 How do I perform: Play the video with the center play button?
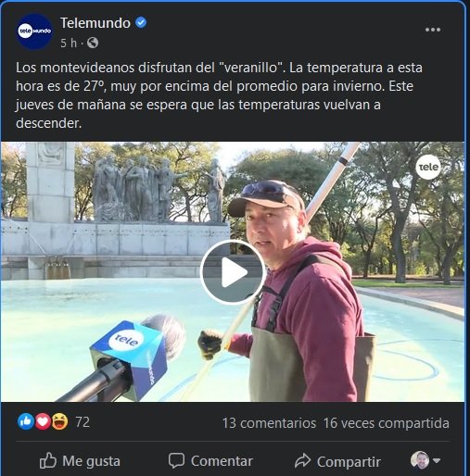click(x=232, y=272)
